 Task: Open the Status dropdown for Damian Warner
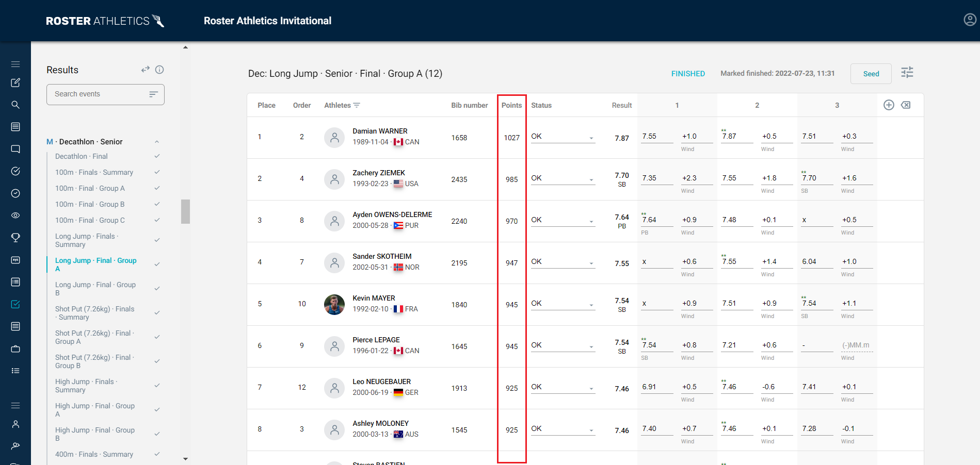pyautogui.click(x=563, y=137)
